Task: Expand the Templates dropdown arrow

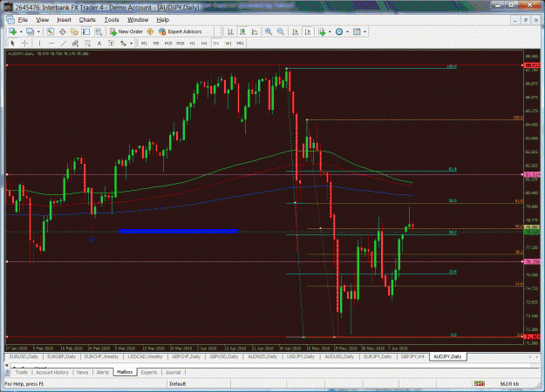Action: [365, 32]
